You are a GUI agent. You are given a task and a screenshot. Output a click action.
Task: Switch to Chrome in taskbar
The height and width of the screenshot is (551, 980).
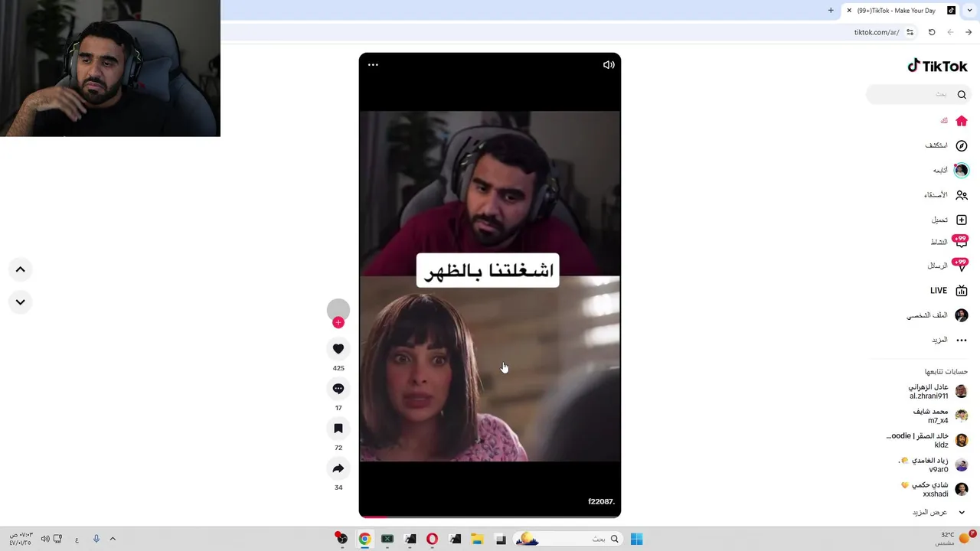pyautogui.click(x=364, y=540)
